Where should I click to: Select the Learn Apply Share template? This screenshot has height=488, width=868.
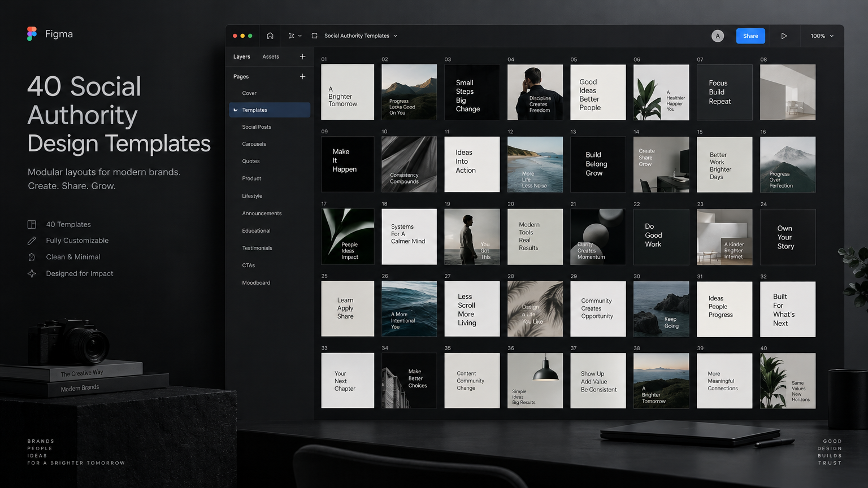click(348, 308)
